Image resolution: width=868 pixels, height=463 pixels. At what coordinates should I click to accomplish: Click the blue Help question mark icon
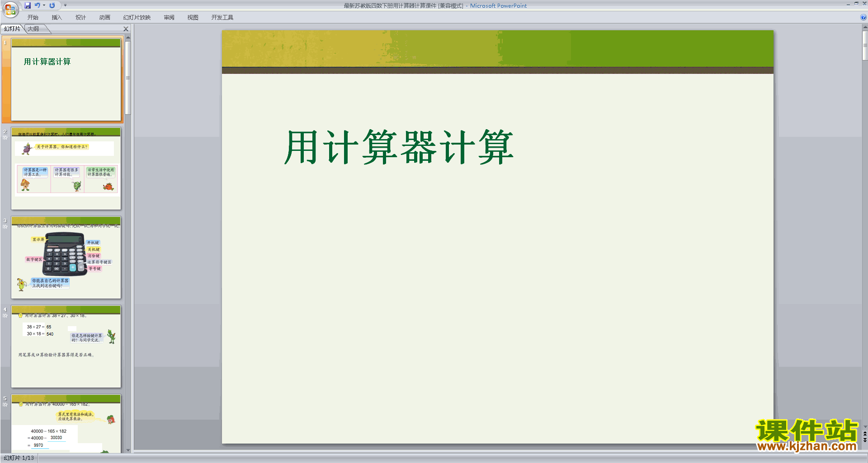click(863, 18)
